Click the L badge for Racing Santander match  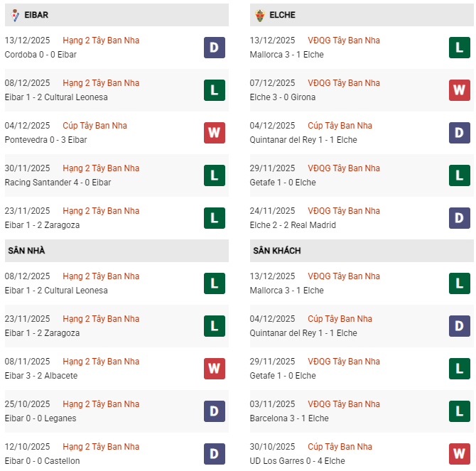[x=214, y=175]
